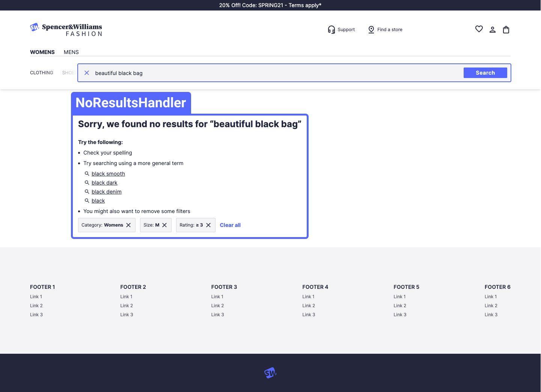This screenshot has height=392, width=541.
Task: Click Link 3 under FOOTER 5
Action: tap(400, 315)
